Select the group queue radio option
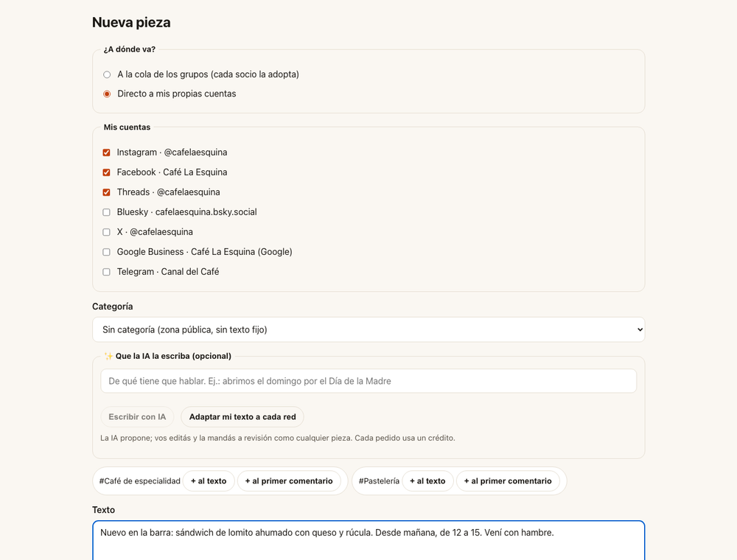Screen dimensions: 737x560 [107, 74]
